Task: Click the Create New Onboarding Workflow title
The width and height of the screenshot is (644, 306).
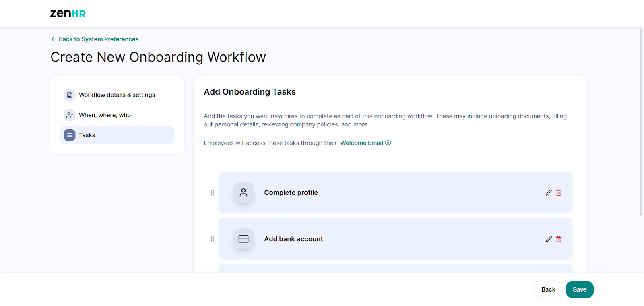Action: (x=158, y=57)
